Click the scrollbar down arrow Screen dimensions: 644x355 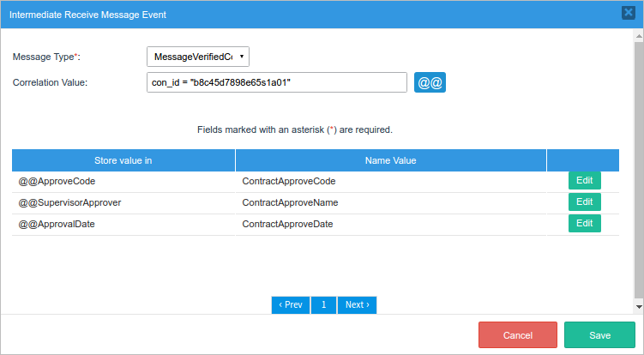(x=638, y=305)
